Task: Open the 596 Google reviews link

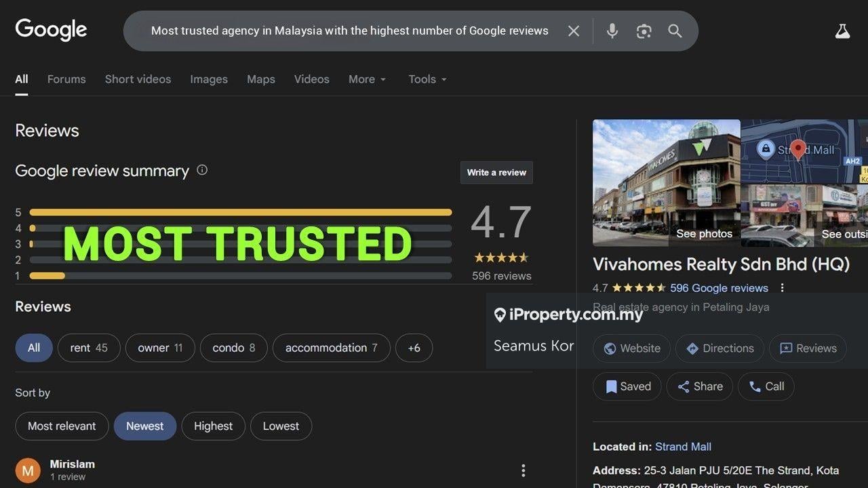Action: [719, 287]
